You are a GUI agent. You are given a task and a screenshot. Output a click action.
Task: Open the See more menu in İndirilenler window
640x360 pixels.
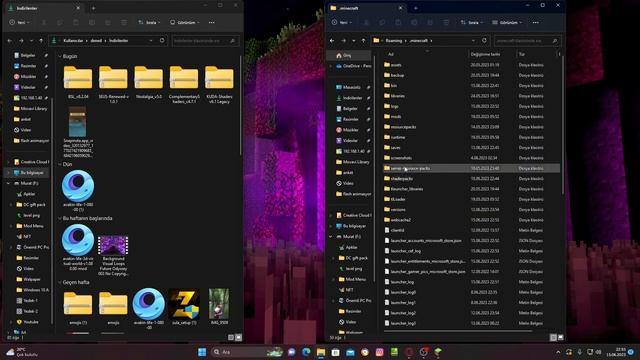tap(211, 22)
